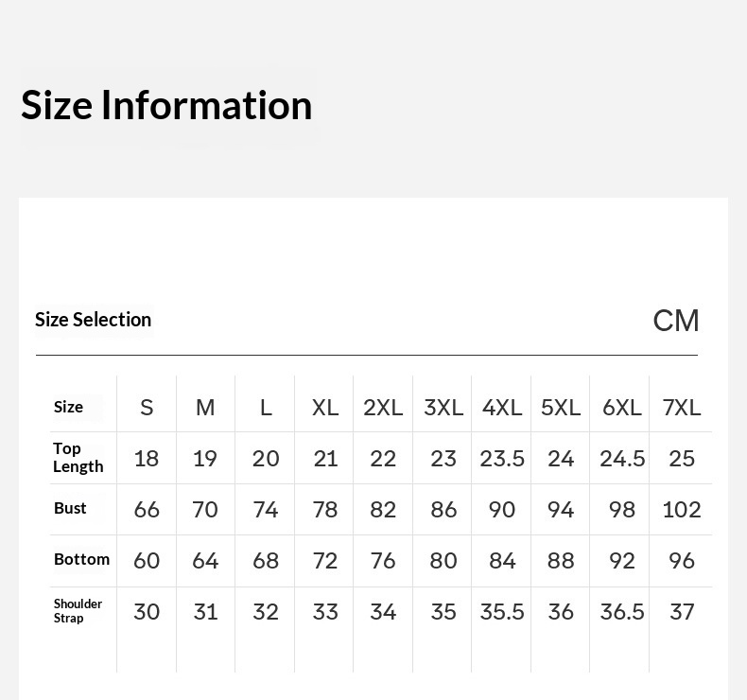
Task: Select the 7XL size column header
Action: (682, 407)
